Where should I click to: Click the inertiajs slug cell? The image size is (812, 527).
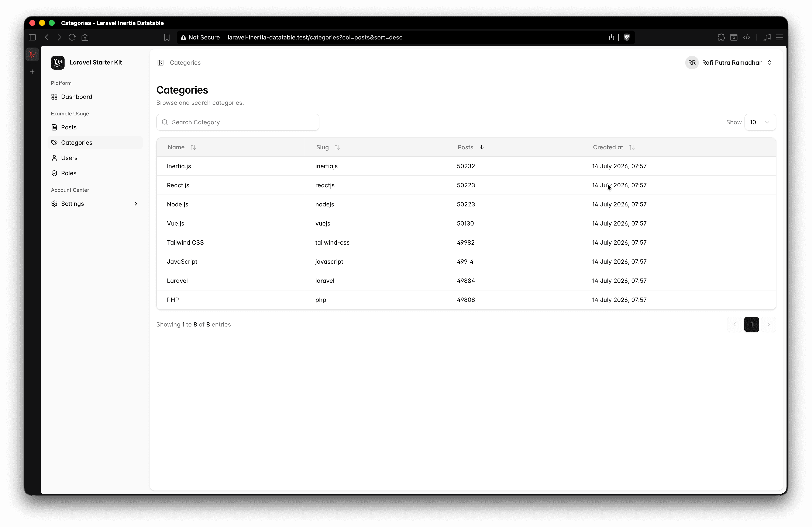pos(326,166)
